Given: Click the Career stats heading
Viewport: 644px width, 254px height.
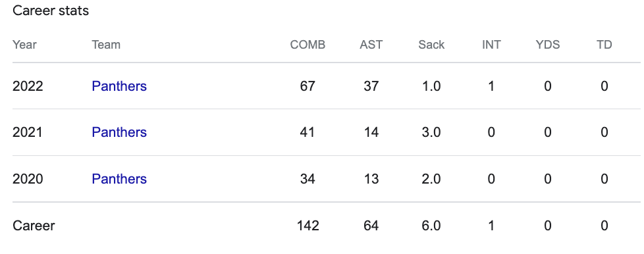Looking at the screenshot, I should click(51, 11).
